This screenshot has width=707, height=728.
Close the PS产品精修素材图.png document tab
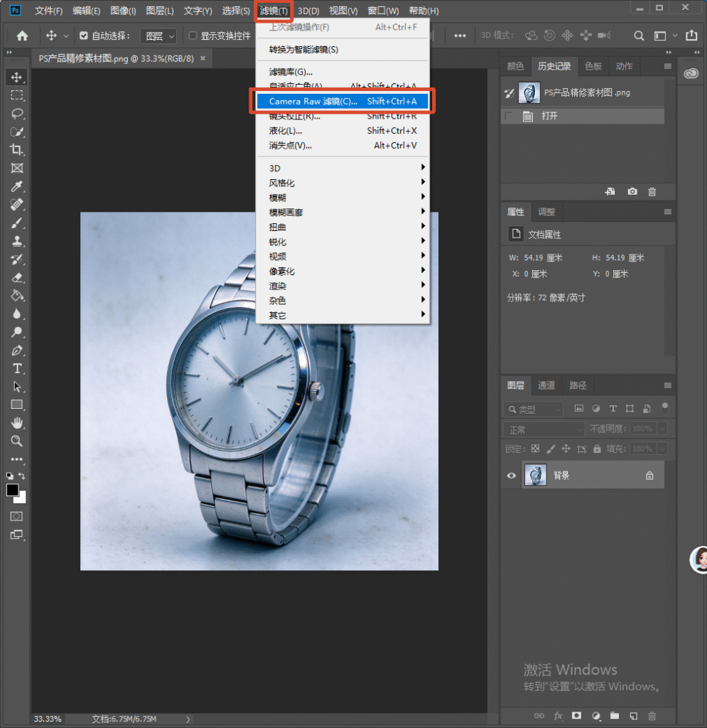pyautogui.click(x=203, y=58)
